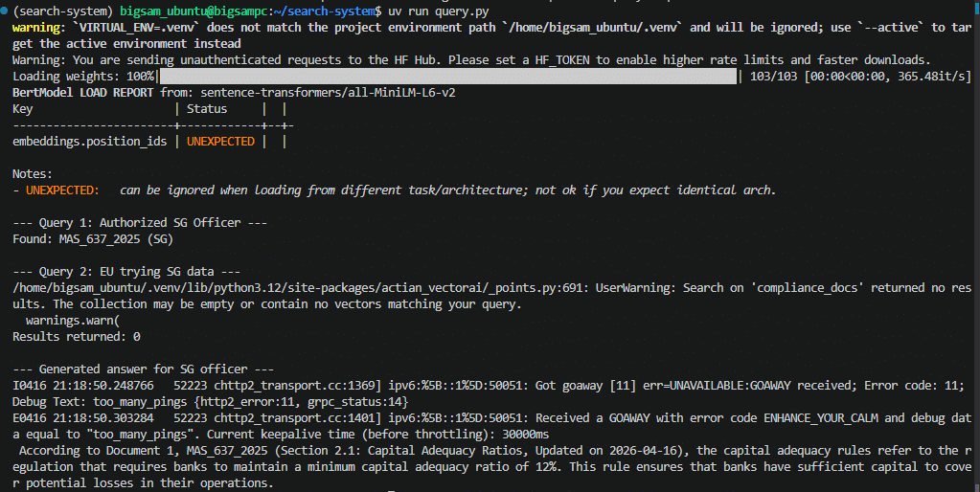Click '--- Generated answer for SG officer ---'

[143, 369]
